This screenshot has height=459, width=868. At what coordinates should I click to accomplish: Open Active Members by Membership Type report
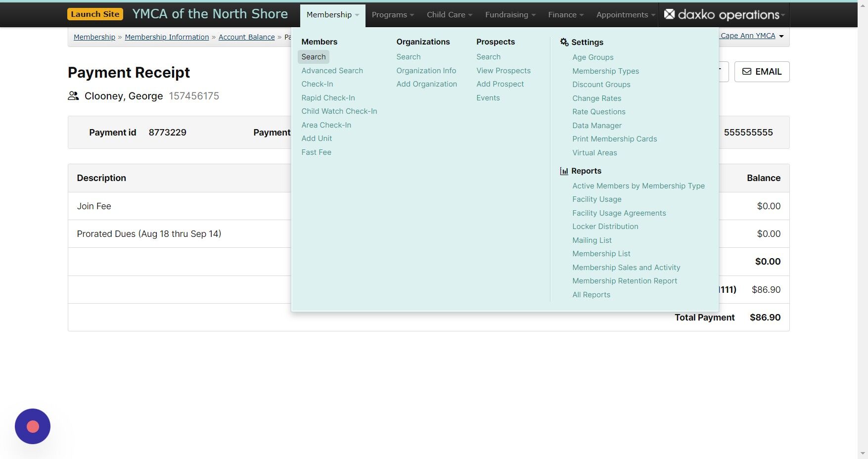pos(639,186)
